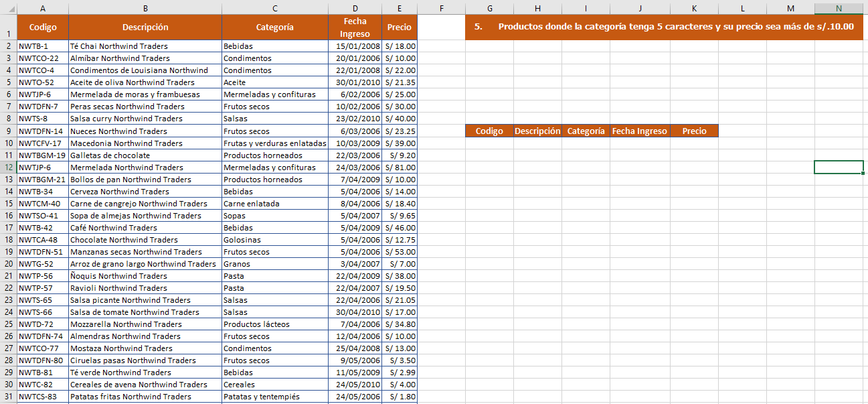The image size is (868, 404).
Task: Click the Fecha Ingreso header in column D
Action: point(355,27)
